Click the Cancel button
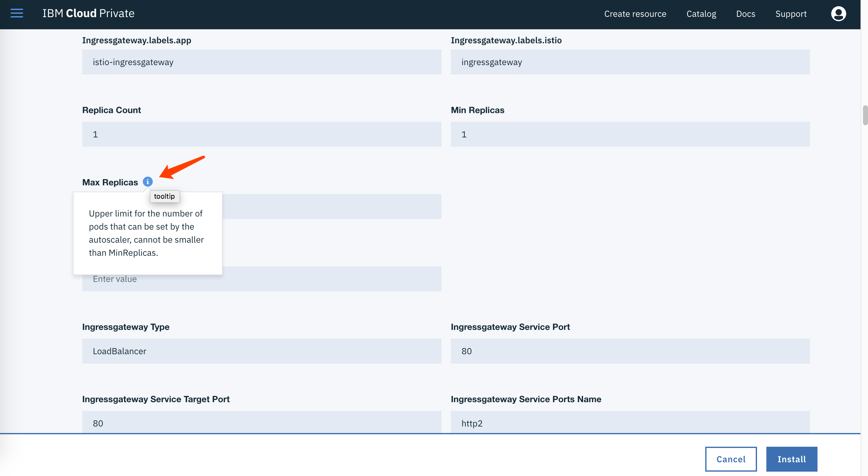 [731, 459]
